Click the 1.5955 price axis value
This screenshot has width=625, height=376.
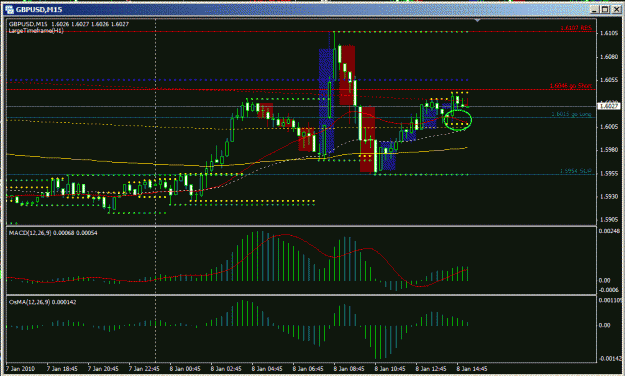click(609, 173)
